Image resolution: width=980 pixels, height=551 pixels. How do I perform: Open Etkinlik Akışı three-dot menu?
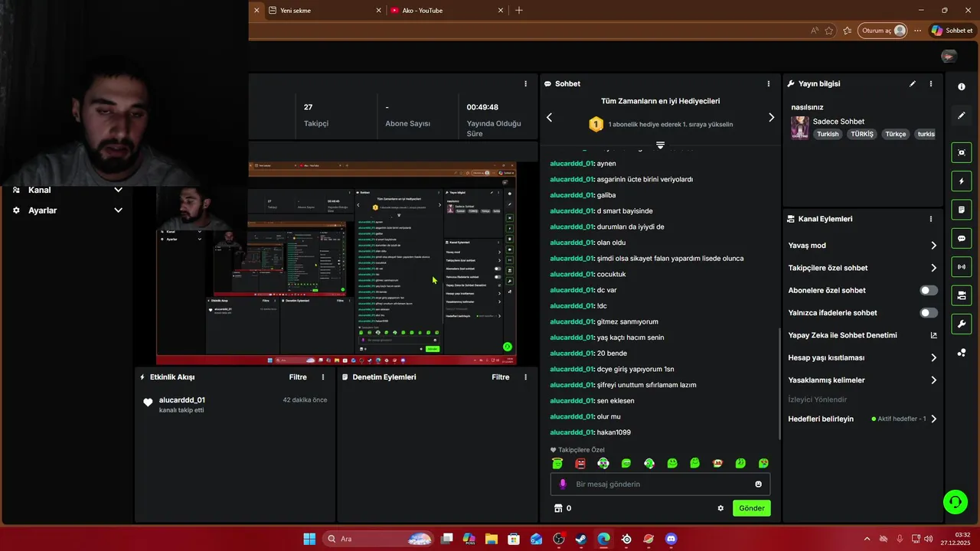tap(323, 377)
